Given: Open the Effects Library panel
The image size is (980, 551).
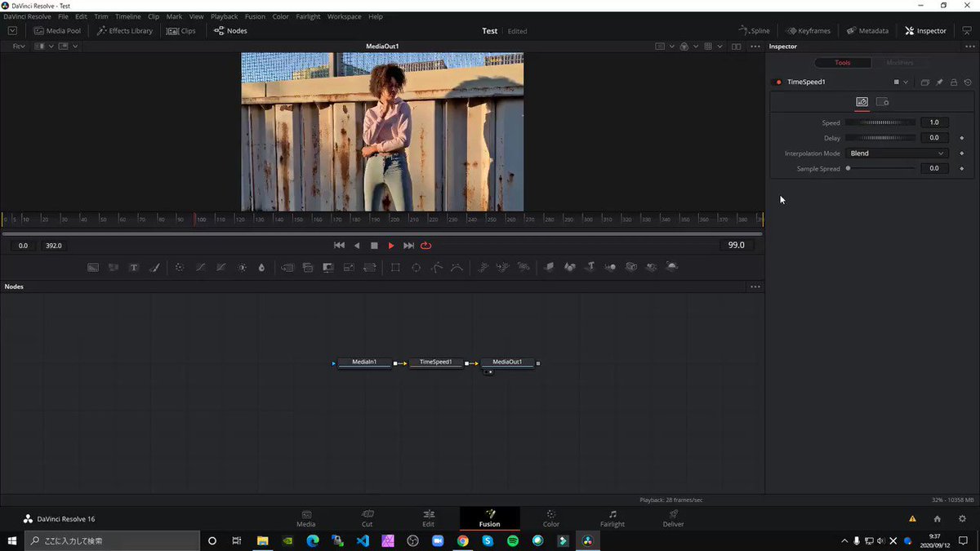Looking at the screenshot, I should point(125,31).
